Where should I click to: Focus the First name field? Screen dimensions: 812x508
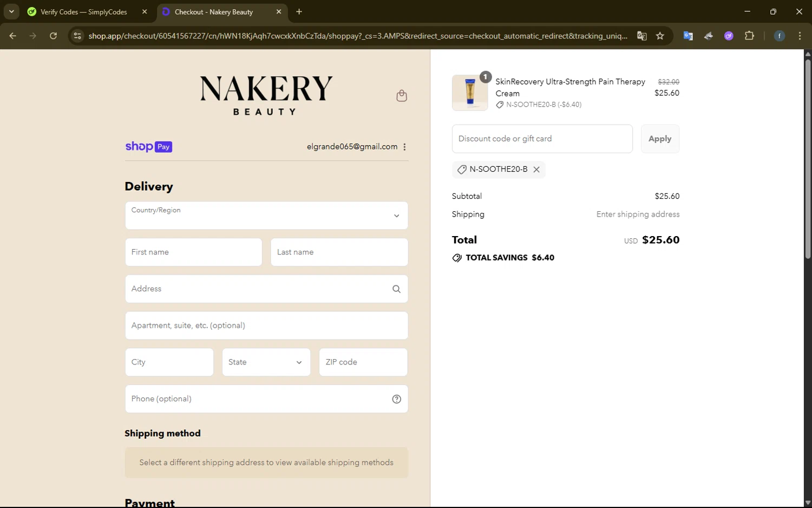tap(193, 252)
